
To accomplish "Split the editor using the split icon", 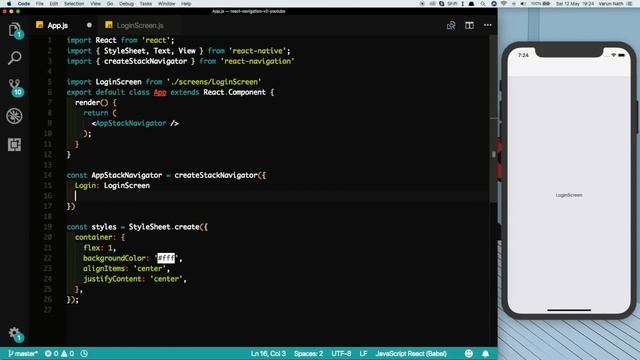I will click(x=469, y=25).
